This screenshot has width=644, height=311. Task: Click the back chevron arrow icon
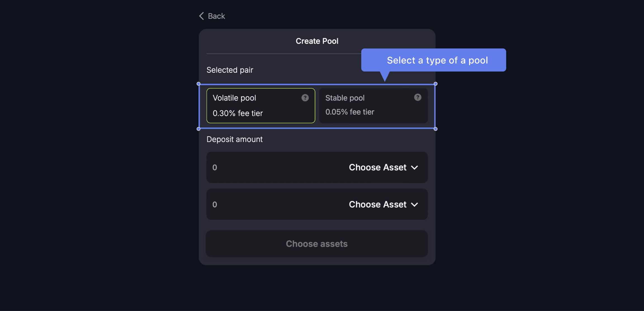pos(202,16)
